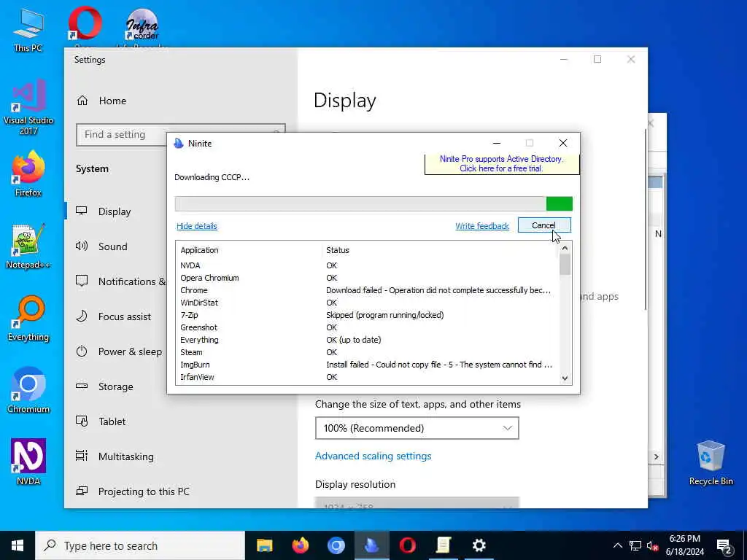The height and width of the screenshot is (560, 747).
Task: Open the Action Center notifications
Action: click(724, 546)
